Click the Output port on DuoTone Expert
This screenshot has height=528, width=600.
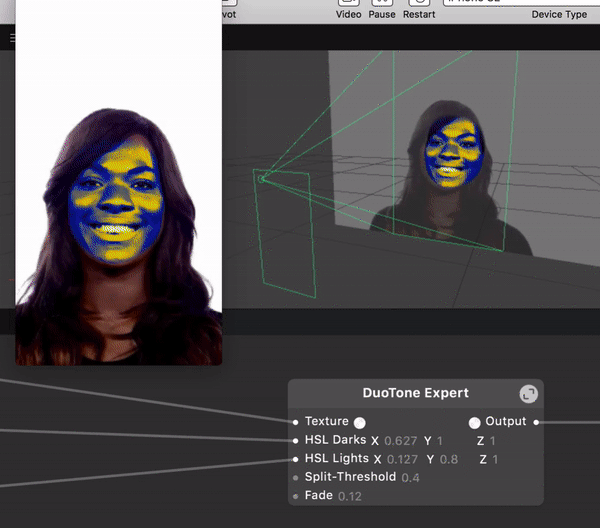pyautogui.click(x=536, y=422)
